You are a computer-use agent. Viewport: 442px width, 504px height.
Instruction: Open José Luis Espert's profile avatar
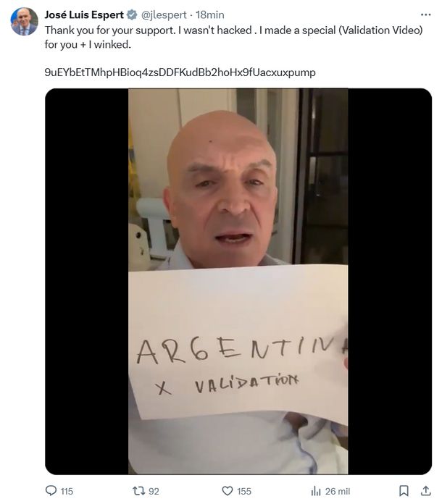25,22
